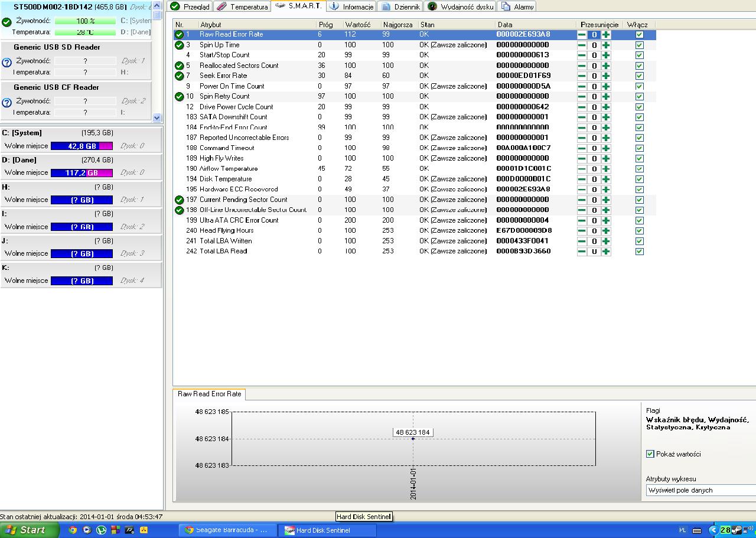The height and width of the screenshot is (538, 756).
Task: Sort by the Data column header
Action: click(536, 25)
